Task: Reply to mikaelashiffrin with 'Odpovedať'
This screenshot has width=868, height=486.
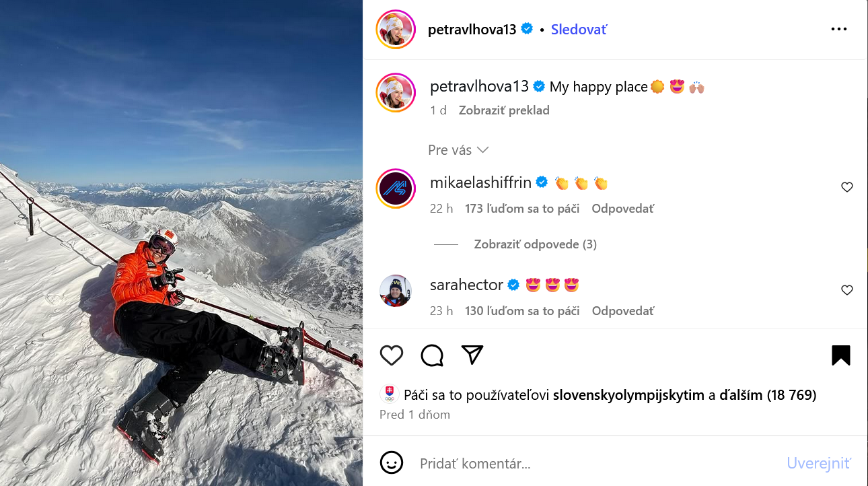Action: [x=623, y=209]
